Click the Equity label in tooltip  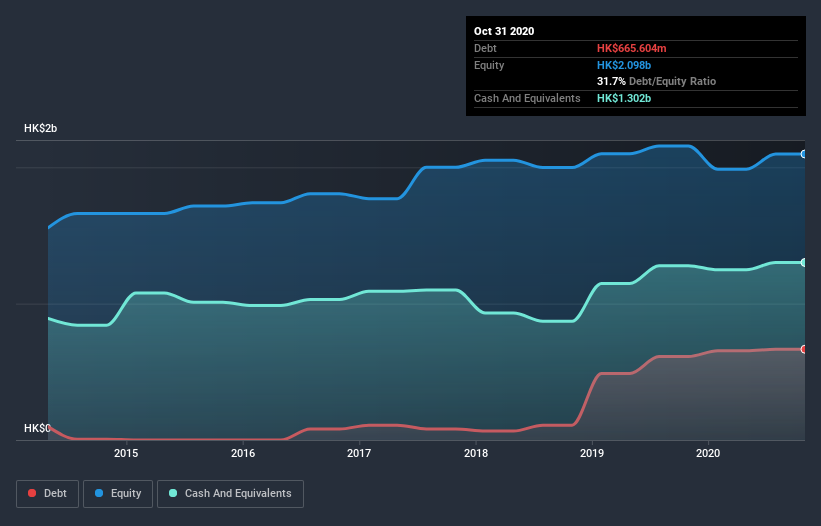(489, 65)
